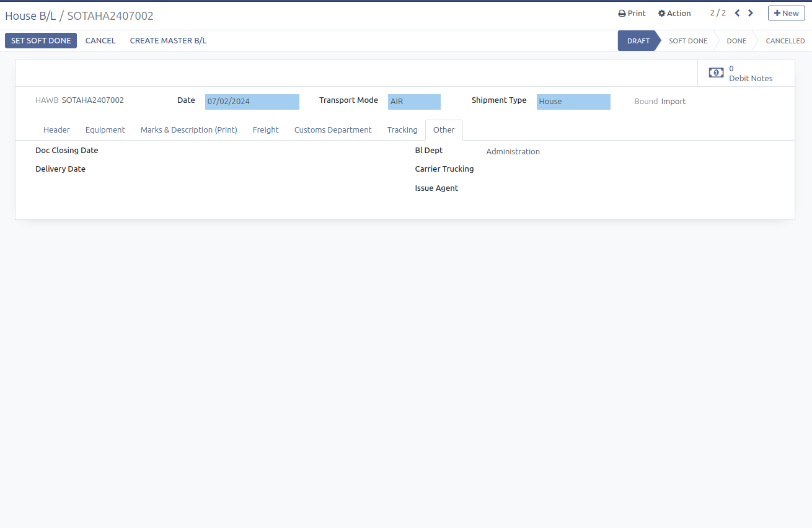Screen dimensions: 812x528
Task: Switch to the Header tab
Action: pyautogui.click(x=56, y=130)
